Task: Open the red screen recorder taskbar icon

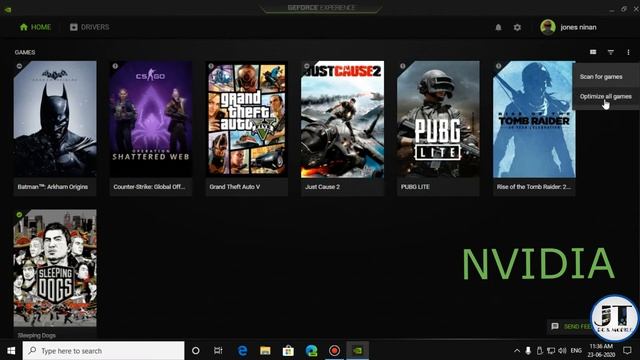Action: click(334, 351)
